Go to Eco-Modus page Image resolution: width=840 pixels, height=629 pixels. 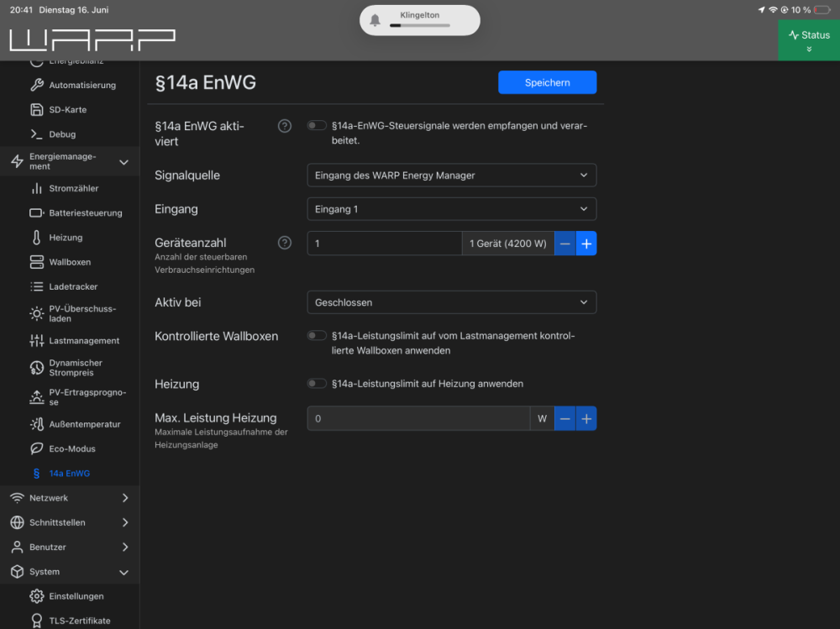72,448
